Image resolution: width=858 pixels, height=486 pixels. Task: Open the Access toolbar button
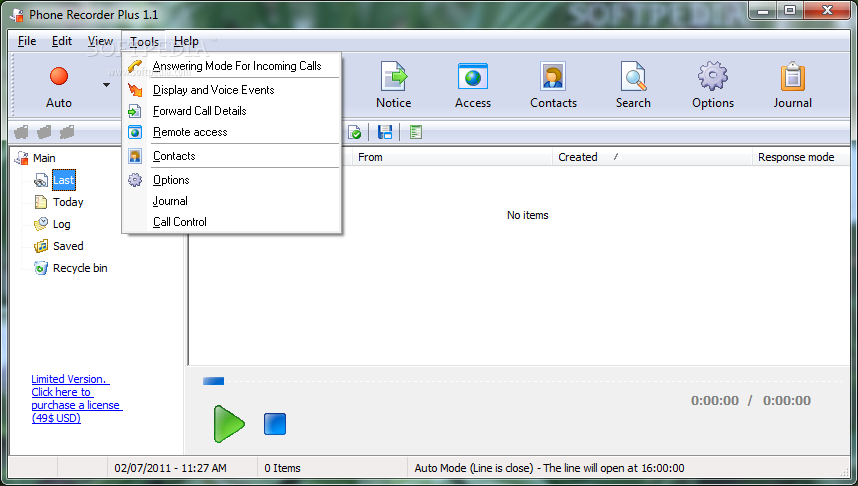pos(473,86)
